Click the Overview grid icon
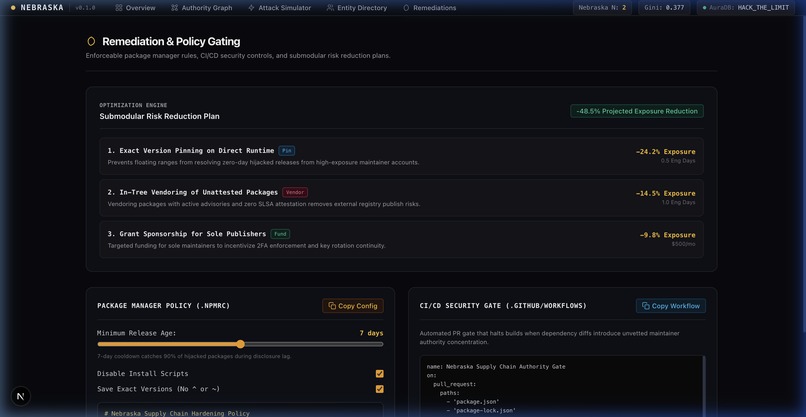The image size is (806, 417). (x=119, y=8)
